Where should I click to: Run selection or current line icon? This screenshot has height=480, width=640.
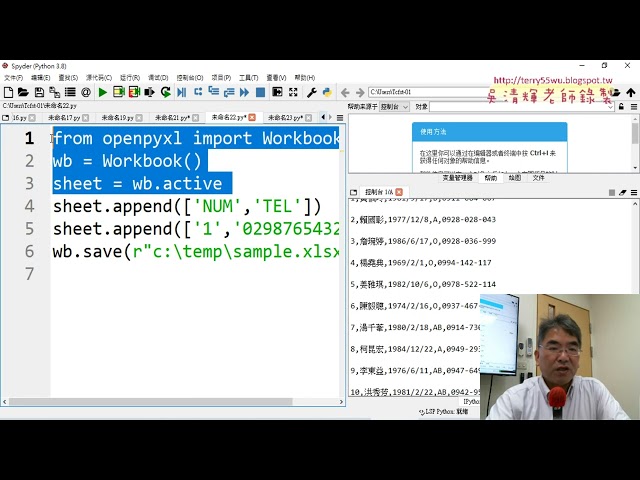pyautogui.click(x=149, y=92)
